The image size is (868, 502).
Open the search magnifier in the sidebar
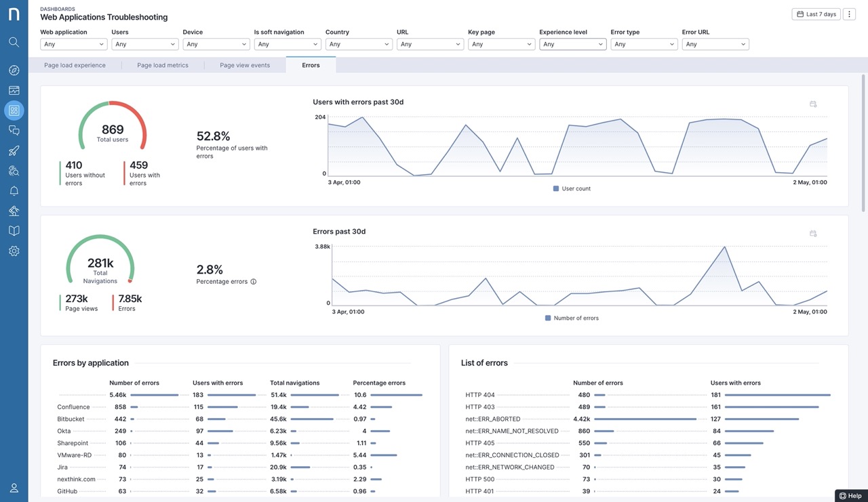coord(14,42)
